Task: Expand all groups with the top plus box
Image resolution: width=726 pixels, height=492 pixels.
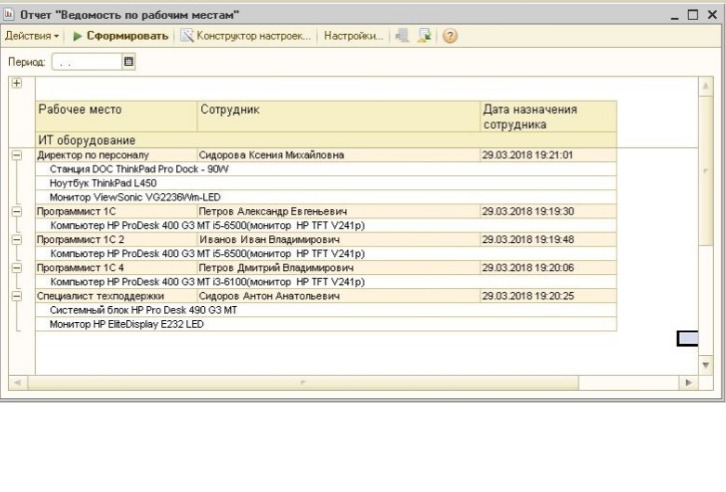Action: [x=15, y=83]
